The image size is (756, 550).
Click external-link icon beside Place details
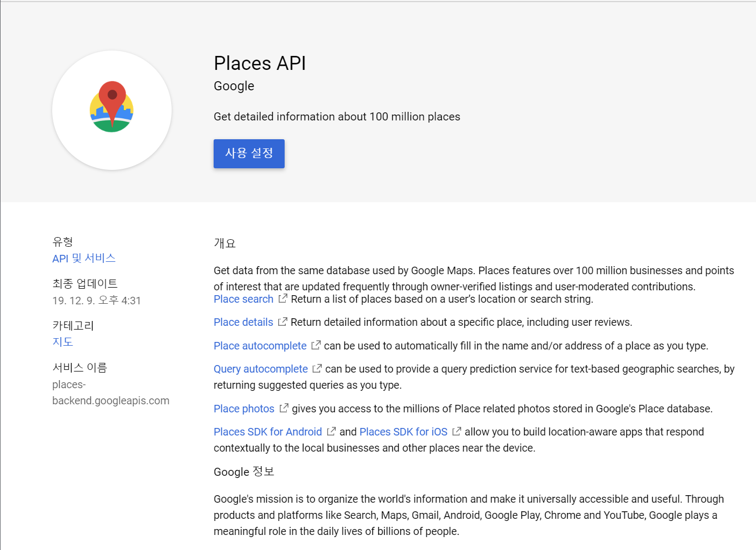pyautogui.click(x=282, y=322)
